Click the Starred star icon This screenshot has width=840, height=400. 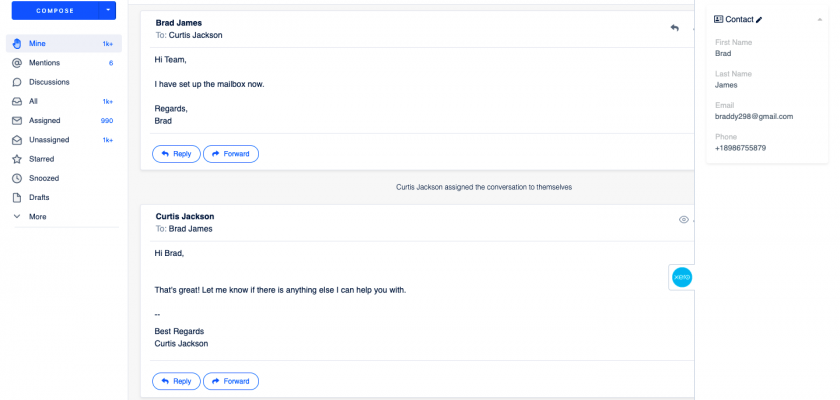click(17, 159)
